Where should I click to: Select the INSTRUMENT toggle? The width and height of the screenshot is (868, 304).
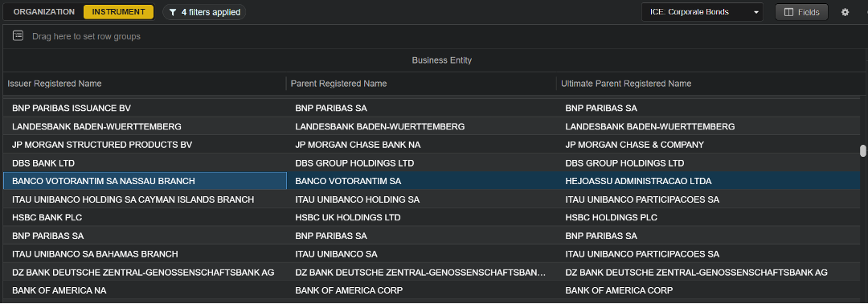[118, 11]
